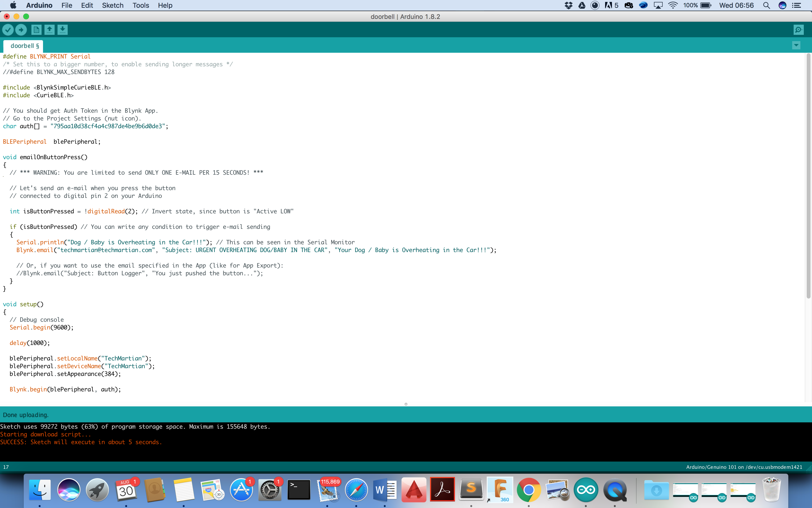This screenshot has width=812, height=508.
Task: Open Maps in the Dock
Action: tap(212, 490)
